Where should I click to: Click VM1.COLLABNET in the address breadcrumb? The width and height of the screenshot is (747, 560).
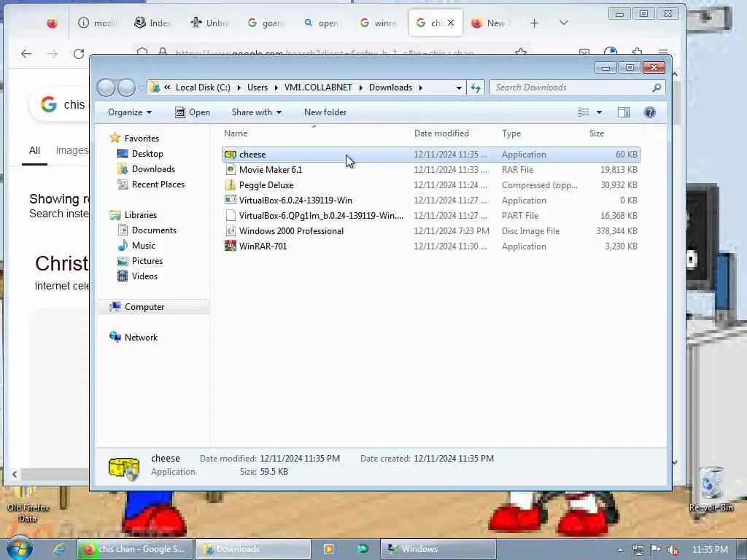318,87
